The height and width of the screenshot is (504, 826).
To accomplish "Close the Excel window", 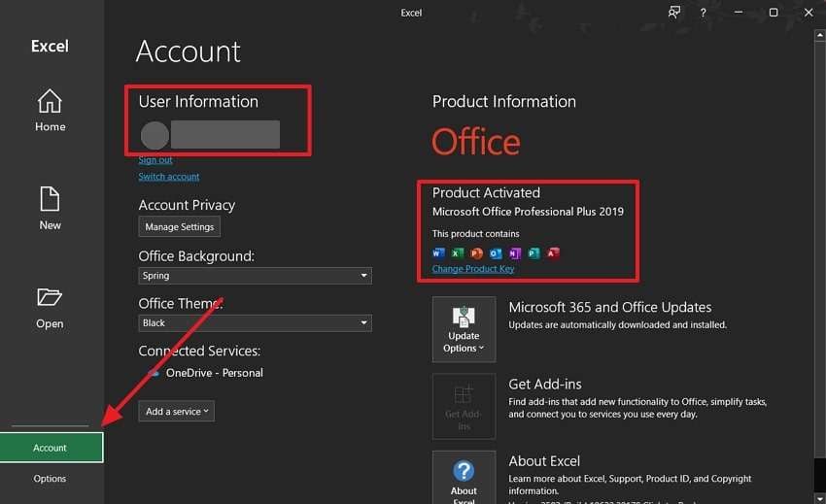I will point(809,12).
